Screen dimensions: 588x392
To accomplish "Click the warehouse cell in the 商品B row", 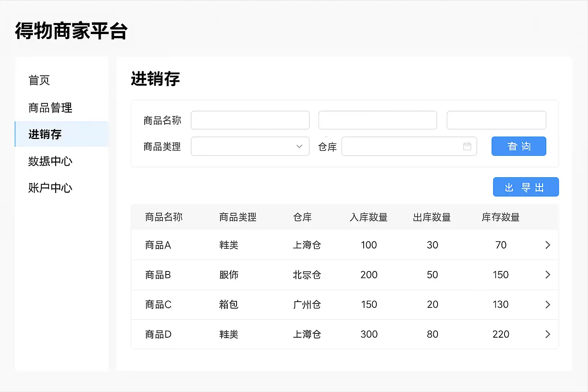I will 307,275.
